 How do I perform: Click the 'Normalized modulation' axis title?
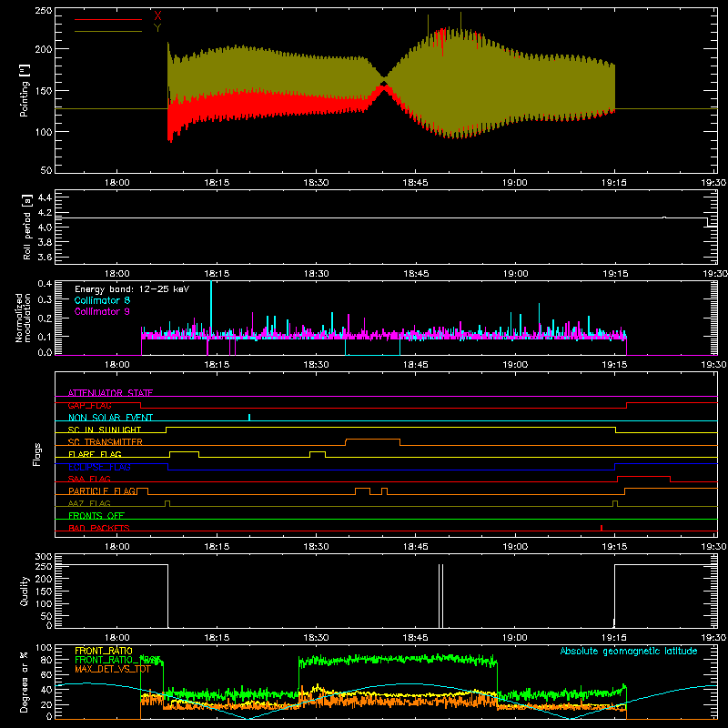pos(23,318)
